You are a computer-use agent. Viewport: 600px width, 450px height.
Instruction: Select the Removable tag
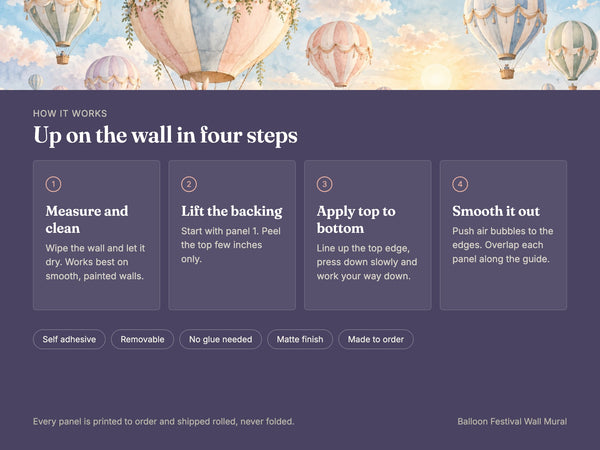[142, 339]
